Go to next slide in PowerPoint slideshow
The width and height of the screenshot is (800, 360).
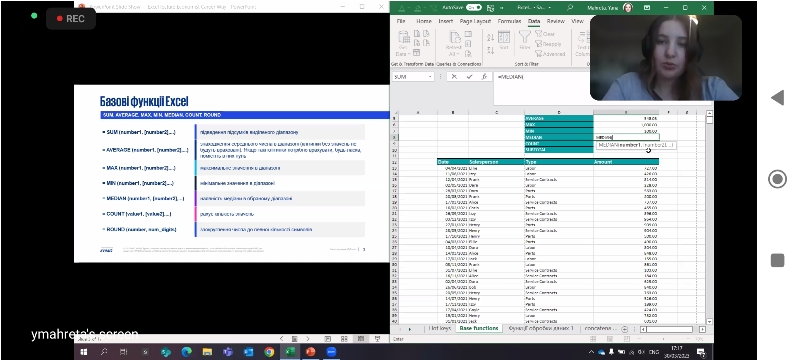point(308,339)
